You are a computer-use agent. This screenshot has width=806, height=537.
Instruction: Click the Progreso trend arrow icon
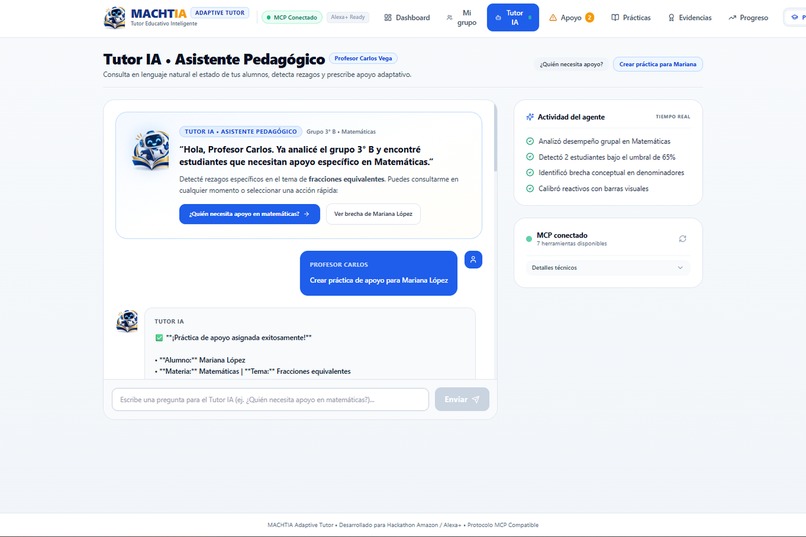pyautogui.click(x=732, y=17)
